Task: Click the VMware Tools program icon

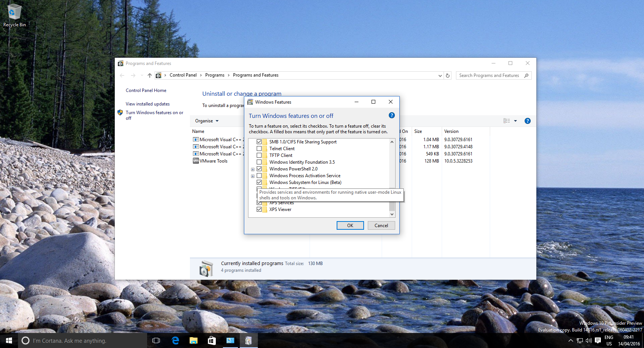Action: pos(196,161)
